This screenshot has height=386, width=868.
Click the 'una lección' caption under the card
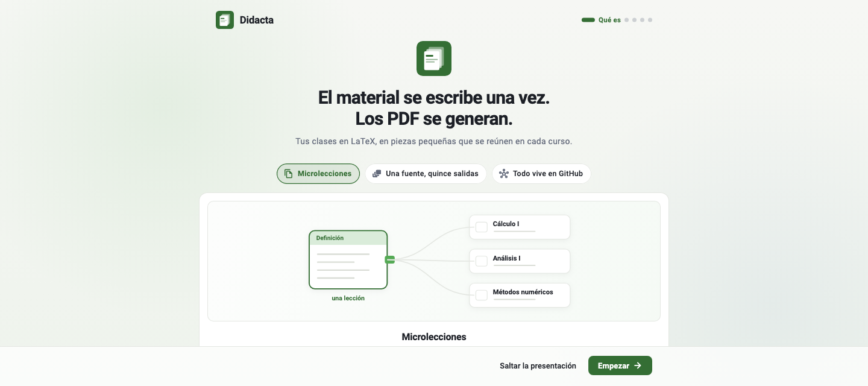click(348, 298)
